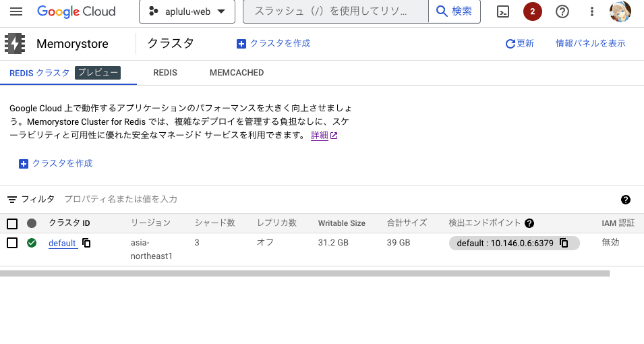Click the フィルタ filter icon

tap(12, 200)
